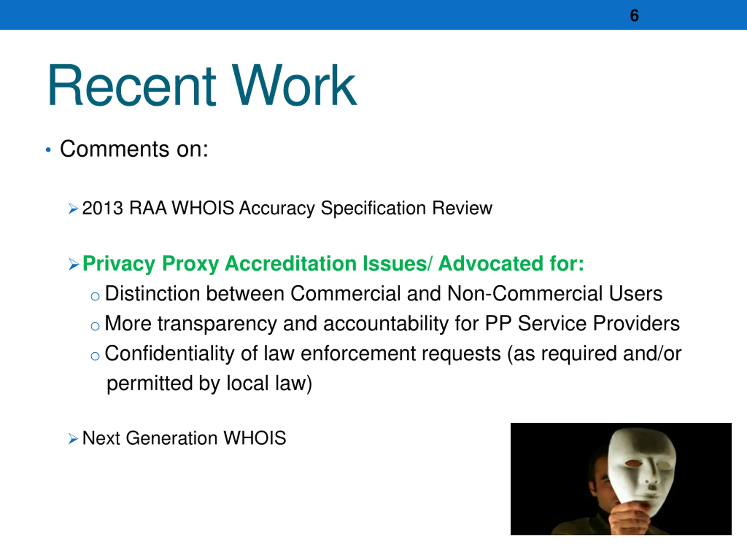The width and height of the screenshot is (747, 560).
Task: Select the green Privacy Proxy Accreditation heading
Action: (x=333, y=264)
